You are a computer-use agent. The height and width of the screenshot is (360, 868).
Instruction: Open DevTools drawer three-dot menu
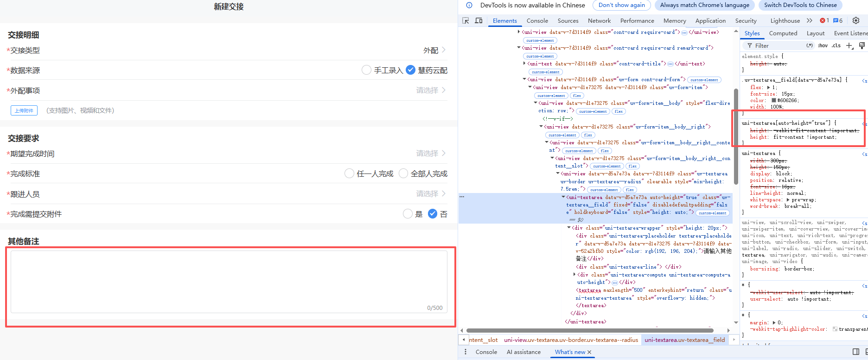coord(466,352)
